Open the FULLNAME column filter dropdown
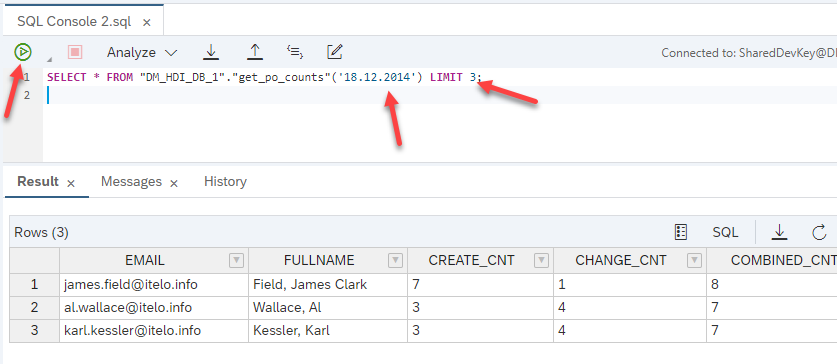 (x=396, y=260)
